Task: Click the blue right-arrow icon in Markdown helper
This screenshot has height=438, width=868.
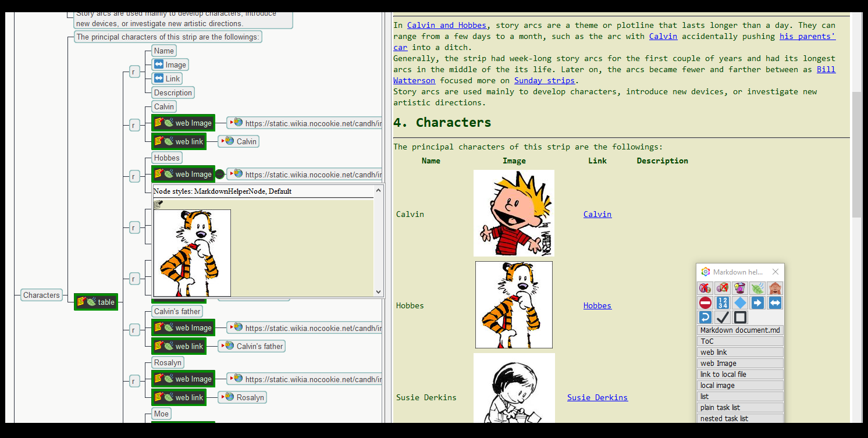Action: point(757,302)
